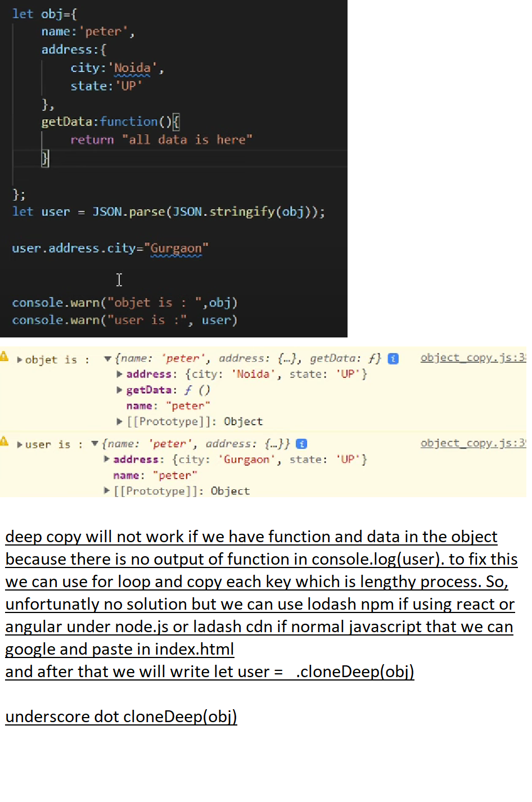Open object_copy.js source link in objet row

click(472, 358)
